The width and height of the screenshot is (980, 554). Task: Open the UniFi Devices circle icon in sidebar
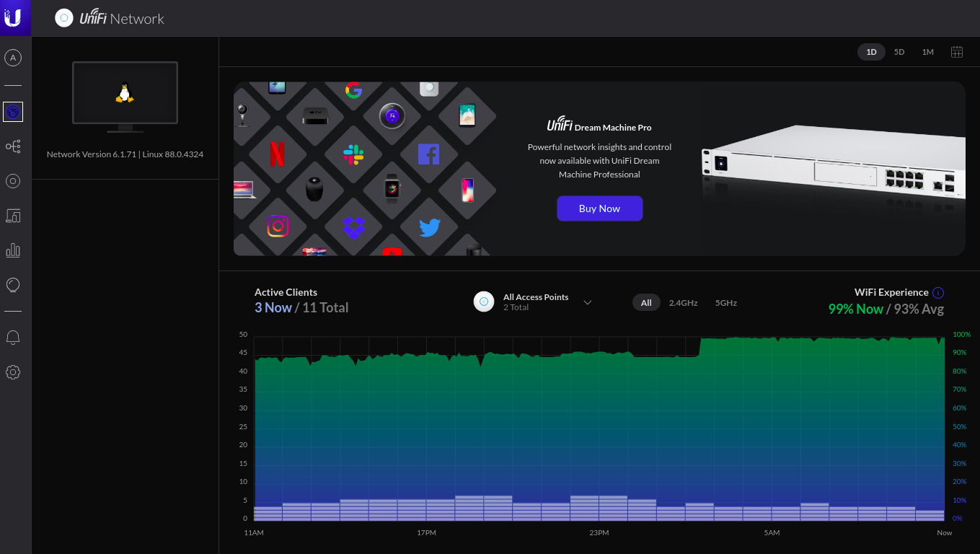point(13,181)
